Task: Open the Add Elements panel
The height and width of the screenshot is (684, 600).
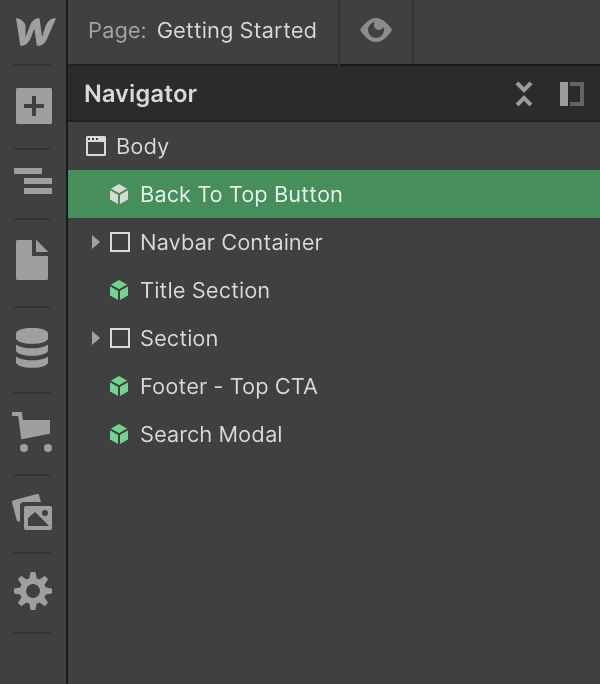Action: pos(33,105)
